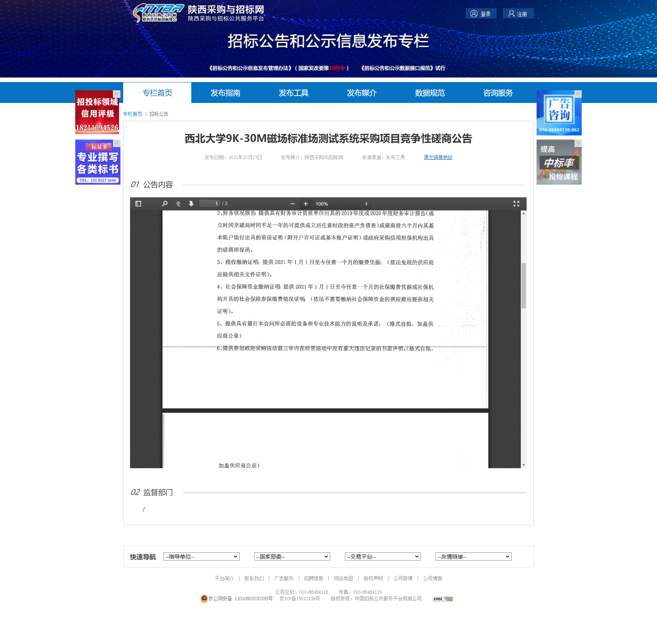This screenshot has height=644, width=657.
Task: Go to next PDF page arrow
Action: click(191, 204)
